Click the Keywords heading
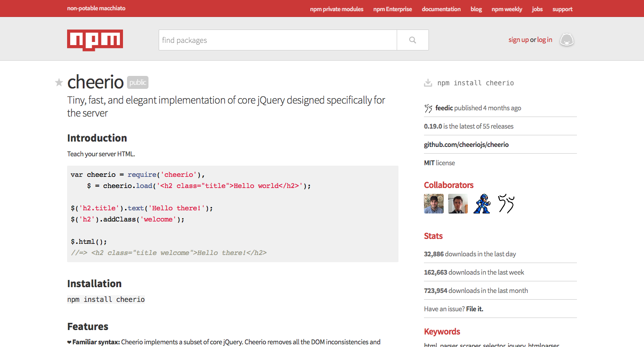The height and width of the screenshot is (347, 644). pyautogui.click(x=442, y=331)
